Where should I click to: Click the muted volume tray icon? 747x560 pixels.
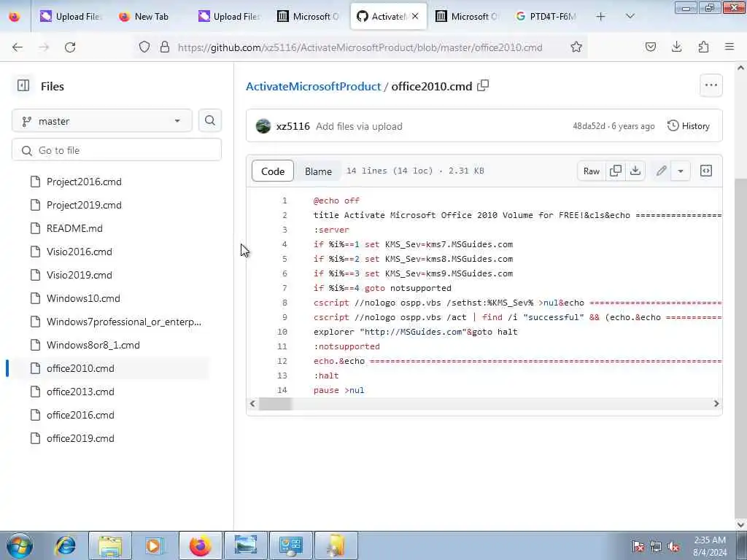coord(673,547)
